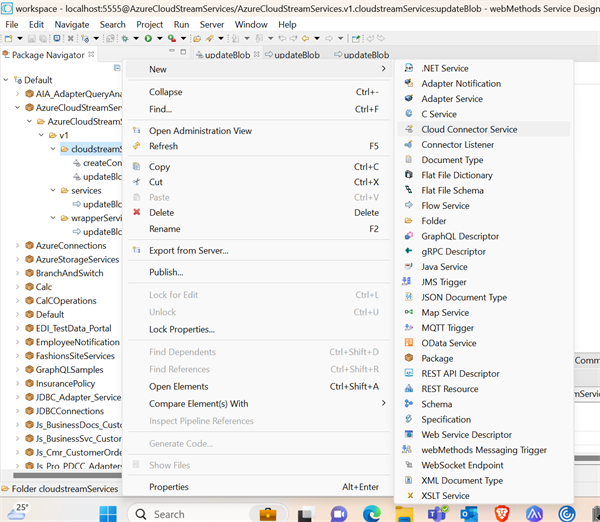Image resolution: width=600 pixels, height=522 pixels.
Task: Expand the AzureConnections package
Action: 18,245
